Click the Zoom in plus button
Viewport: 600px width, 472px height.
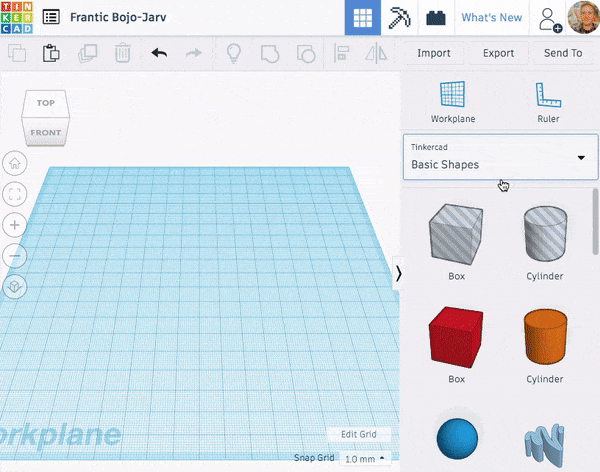pos(15,225)
